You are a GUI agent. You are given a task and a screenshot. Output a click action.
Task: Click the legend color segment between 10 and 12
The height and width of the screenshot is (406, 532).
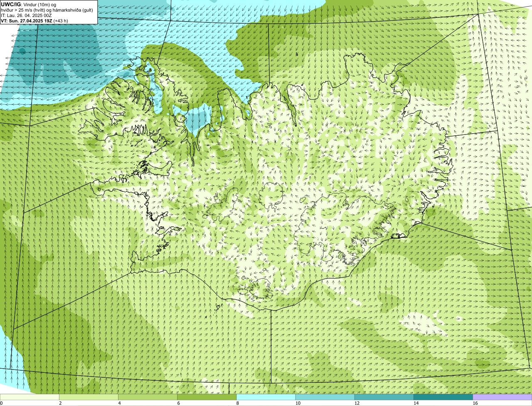click(x=325, y=397)
